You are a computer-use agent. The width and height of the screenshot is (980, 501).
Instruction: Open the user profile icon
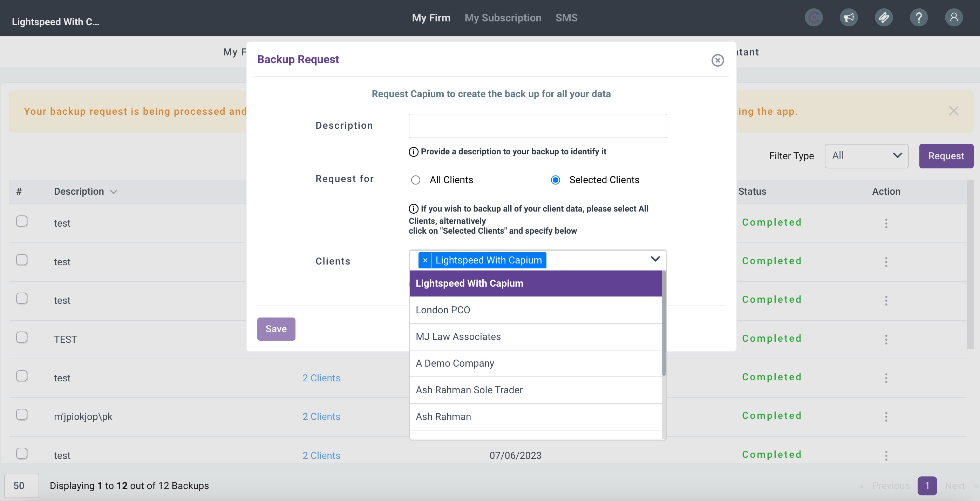(x=953, y=18)
